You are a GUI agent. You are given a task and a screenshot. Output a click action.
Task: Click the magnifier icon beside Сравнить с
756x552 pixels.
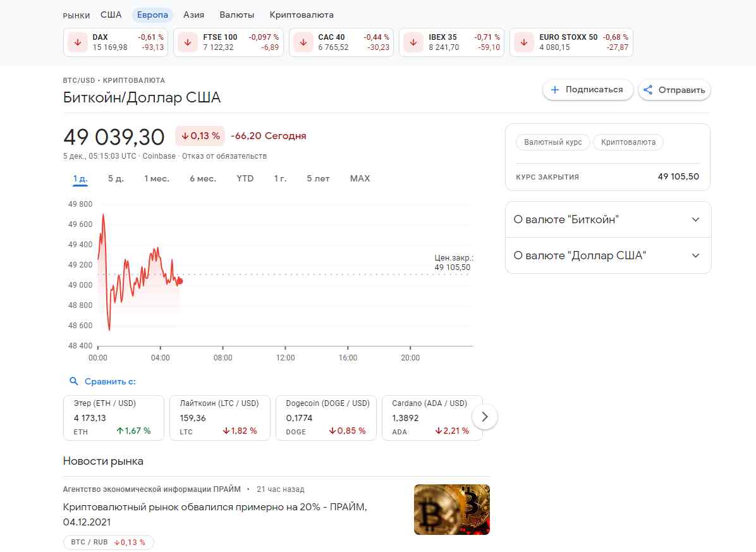tap(74, 381)
